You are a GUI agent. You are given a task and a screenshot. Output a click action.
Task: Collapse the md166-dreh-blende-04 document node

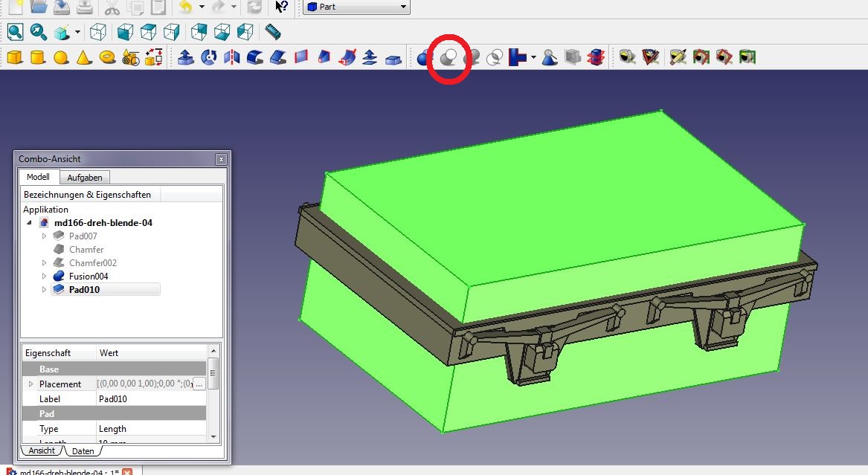pos(29,223)
